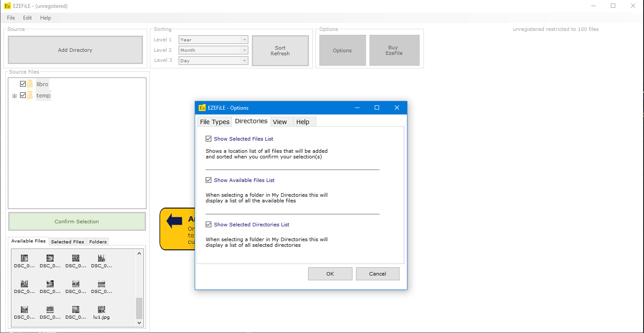Click the blue left arrow icon
Screen dimensions: 644x333
coord(174,221)
